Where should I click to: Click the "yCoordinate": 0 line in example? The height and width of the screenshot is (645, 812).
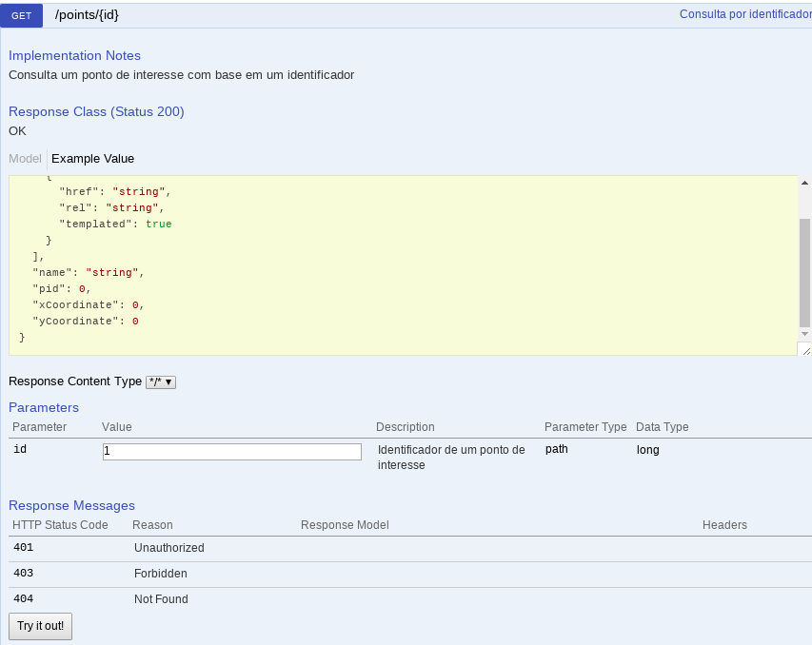pos(86,321)
